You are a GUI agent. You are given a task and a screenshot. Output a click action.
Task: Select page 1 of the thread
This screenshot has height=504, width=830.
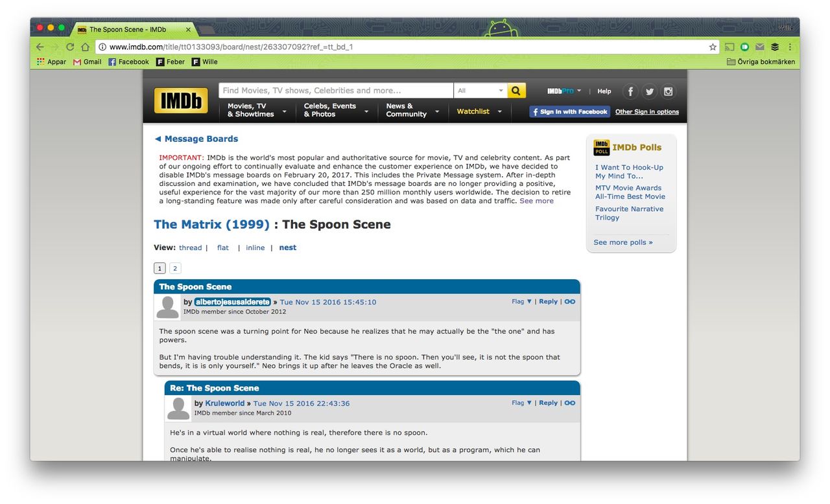pyautogui.click(x=160, y=268)
